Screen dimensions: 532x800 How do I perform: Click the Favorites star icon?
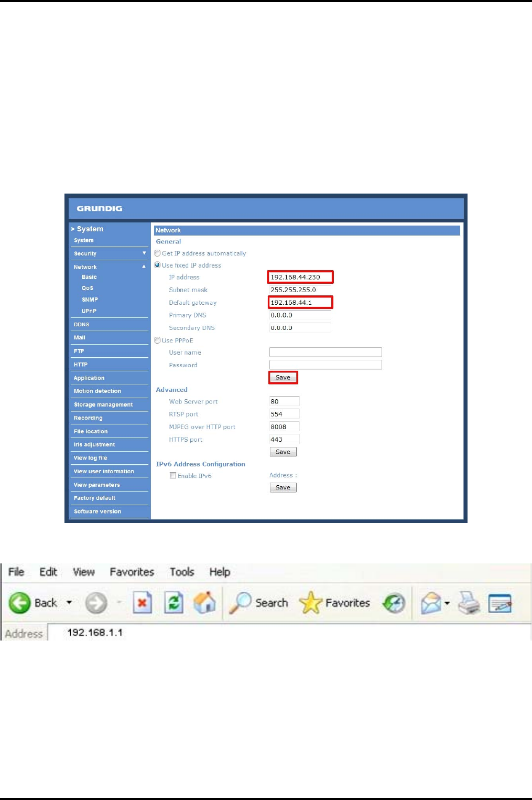click(310, 603)
